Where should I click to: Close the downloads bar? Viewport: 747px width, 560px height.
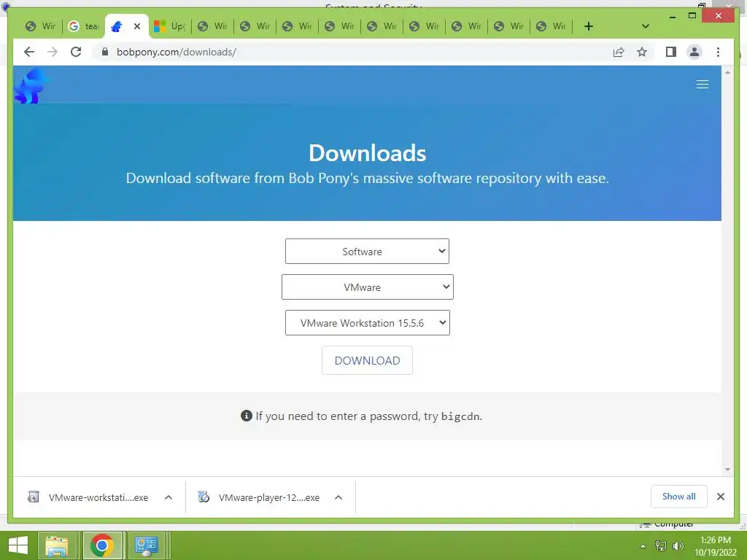[721, 497]
